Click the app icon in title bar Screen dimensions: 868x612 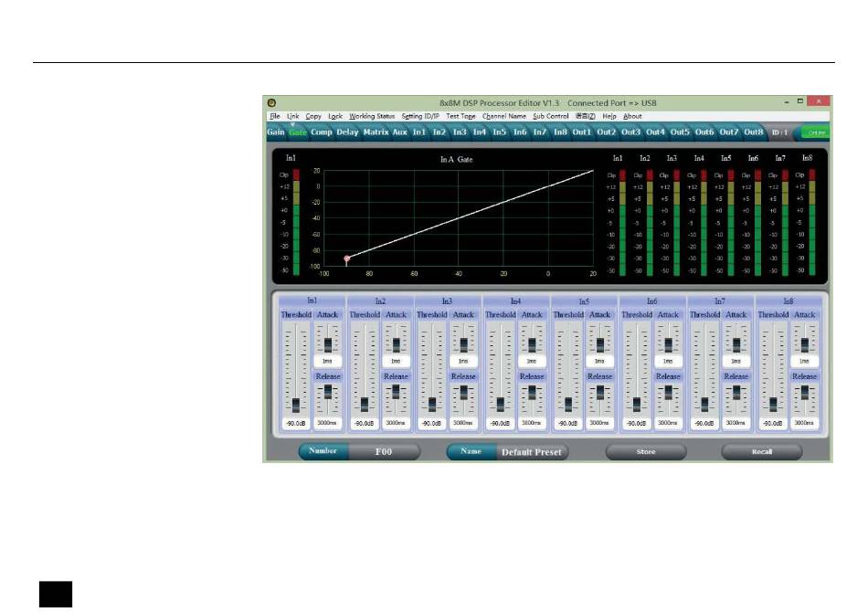click(271, 103)
